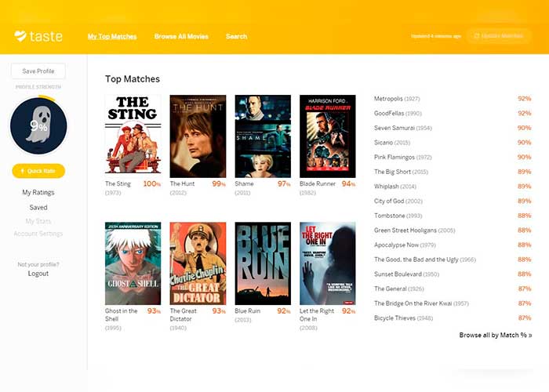This screenshot has width=549, height=392.
Task: Open the Saved list in sidebar
Action: pos(38,208)
